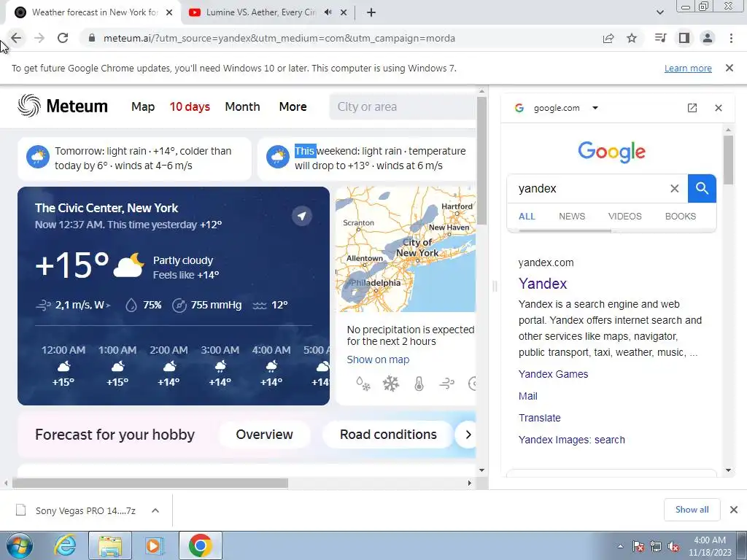This screenshot has height=560, width=747.
Task: Click the precipitation map thumbnail
Action: coord(406,249)
